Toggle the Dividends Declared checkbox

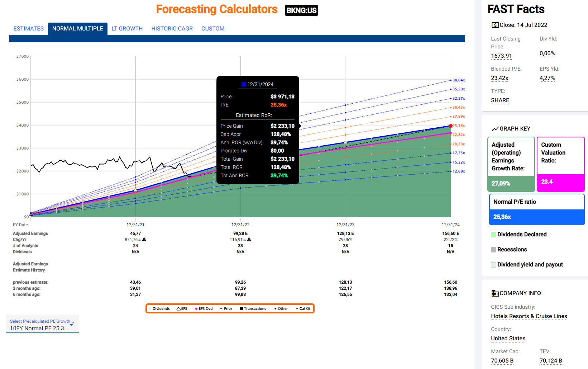[x=493, y=235]
